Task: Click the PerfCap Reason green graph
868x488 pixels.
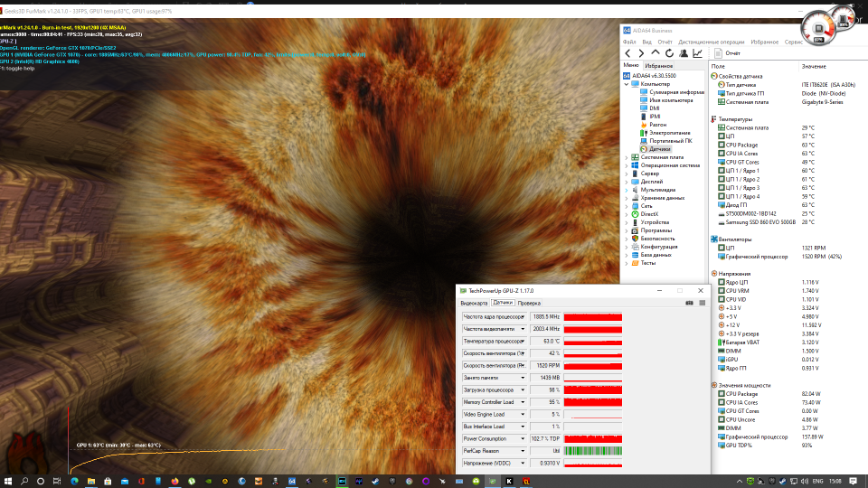Action: [593, 451]
